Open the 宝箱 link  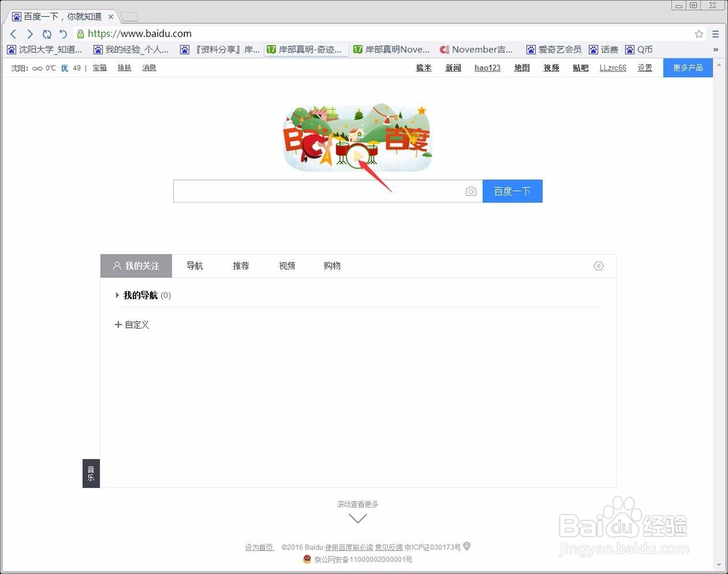[x=99, y=68]
